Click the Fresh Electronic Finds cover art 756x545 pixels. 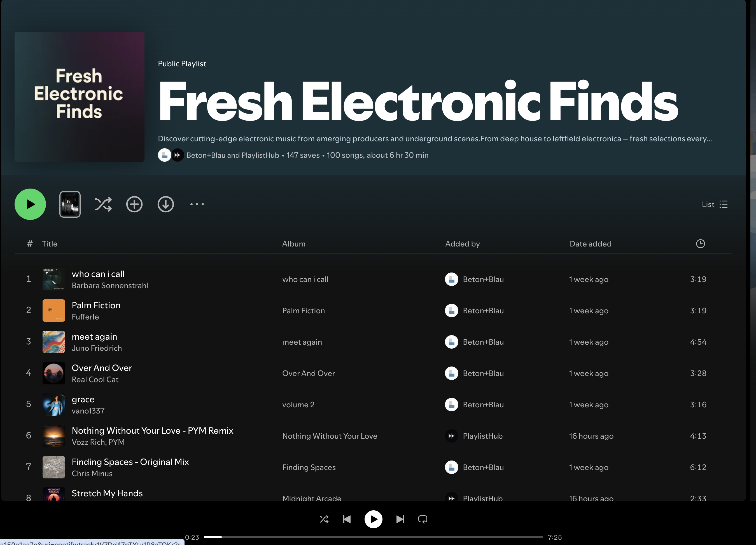coord(79,97)
